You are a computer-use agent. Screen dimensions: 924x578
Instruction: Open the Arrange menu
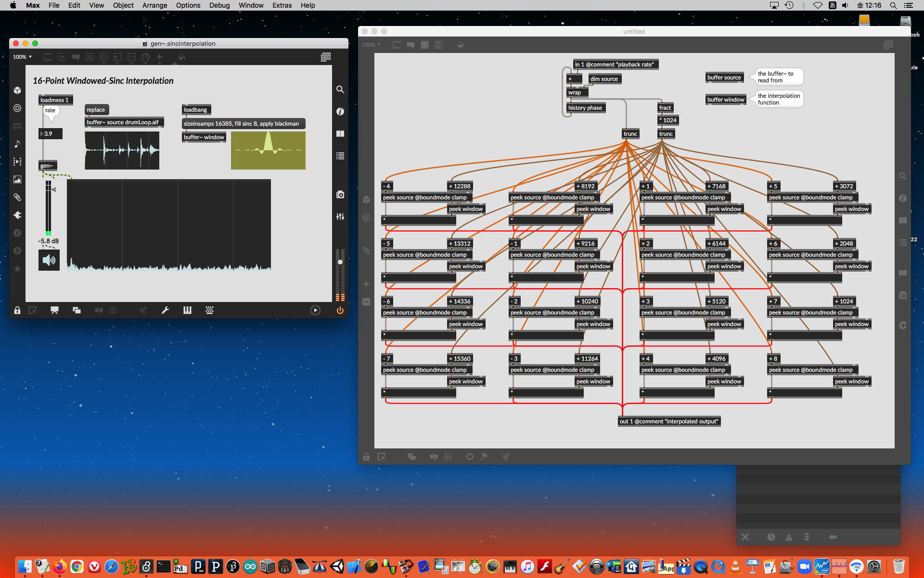pyautogui.click(x=154, y=5)
